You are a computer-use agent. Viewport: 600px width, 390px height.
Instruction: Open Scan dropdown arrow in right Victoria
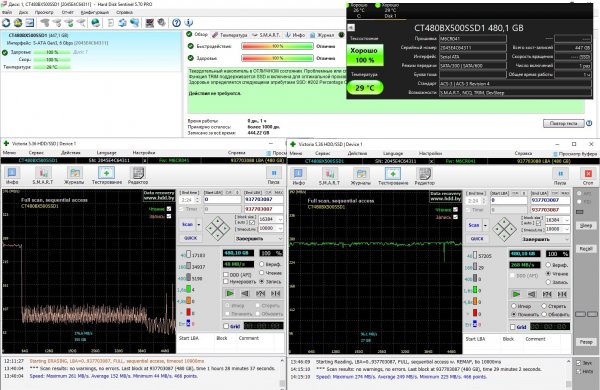click(x=485, y=225)
